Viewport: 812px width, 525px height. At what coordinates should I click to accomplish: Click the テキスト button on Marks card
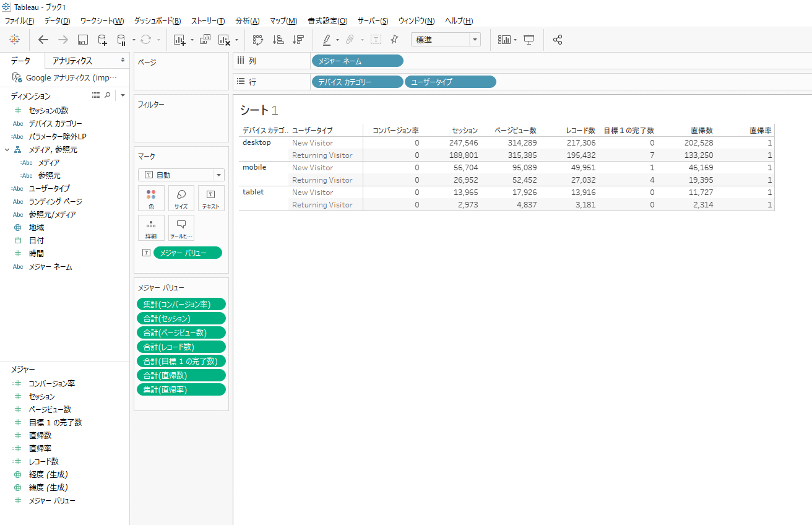coord(211,198)
